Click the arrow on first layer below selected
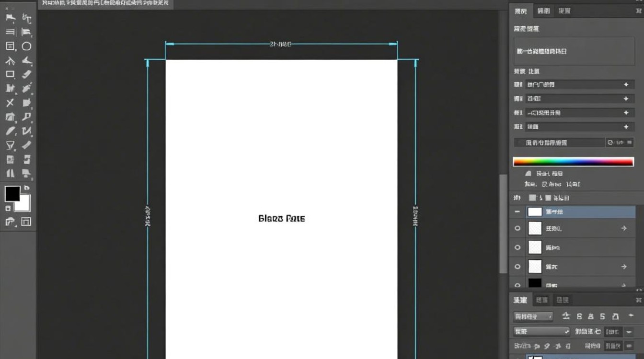This screenshot has width=644, height=359. tap(624, 228)
